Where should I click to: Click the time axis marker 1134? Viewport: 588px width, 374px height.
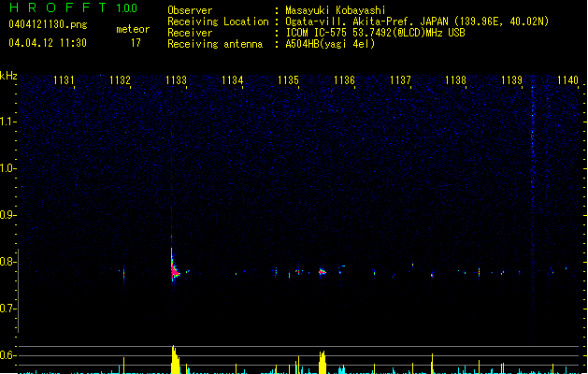(232, 79)
